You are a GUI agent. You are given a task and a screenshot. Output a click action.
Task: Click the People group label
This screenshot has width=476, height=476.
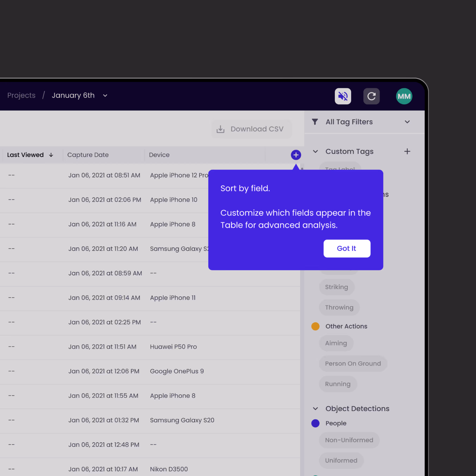click(x=336, y=423)
